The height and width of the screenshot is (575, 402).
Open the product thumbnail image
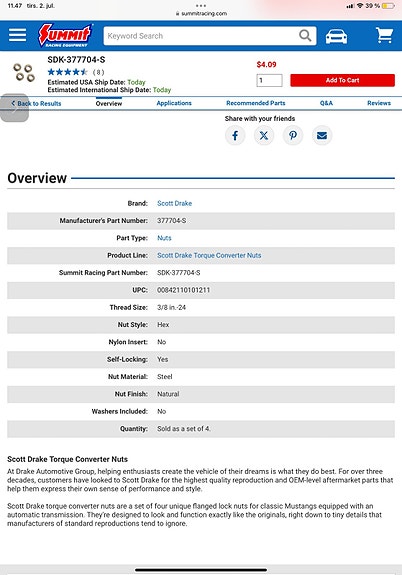24,72
